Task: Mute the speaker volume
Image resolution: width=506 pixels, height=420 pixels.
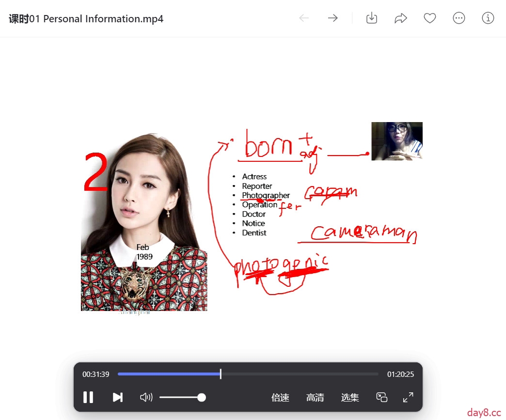Action: [146, 397]
